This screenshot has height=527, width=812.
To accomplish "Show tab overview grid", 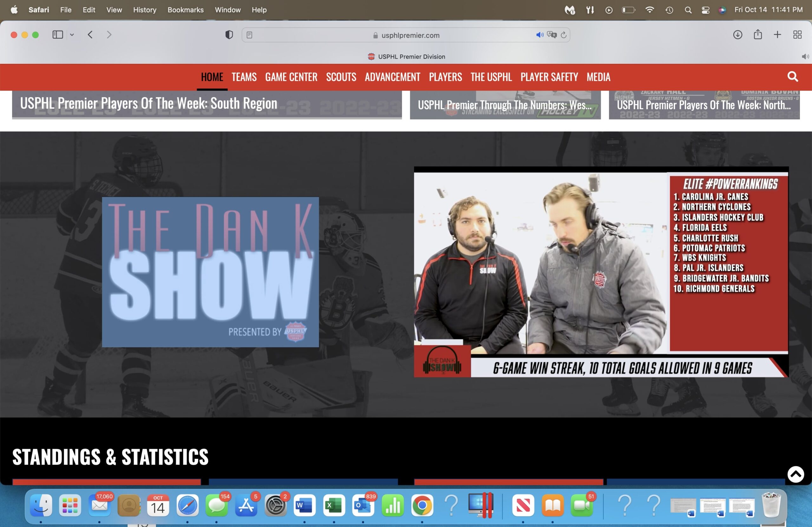I will pyautogui.click(x=797, y=35).
